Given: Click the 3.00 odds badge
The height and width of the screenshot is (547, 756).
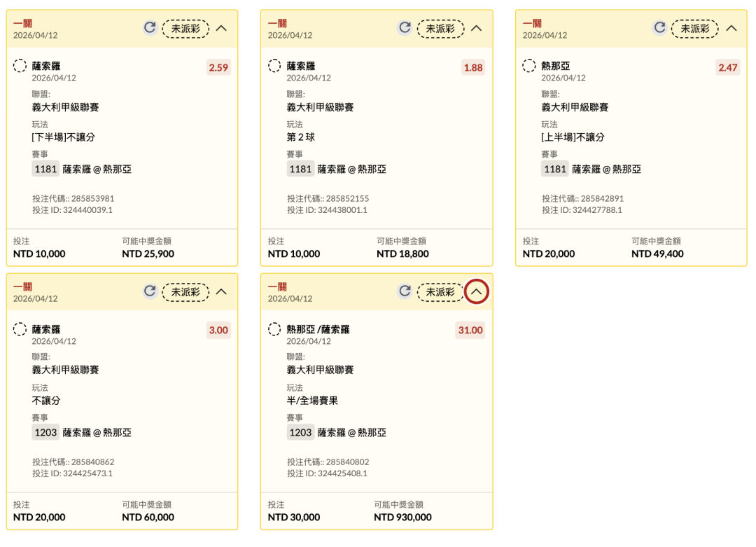Looking at the screenshot, I should pyautogui.click(x=218, y=330).
